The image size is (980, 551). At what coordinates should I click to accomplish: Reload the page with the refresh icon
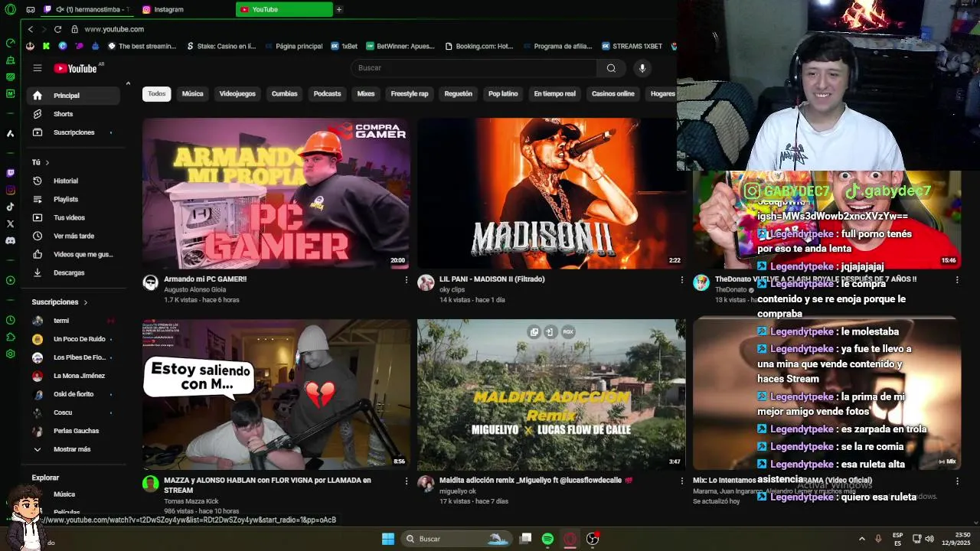point(57,29)
